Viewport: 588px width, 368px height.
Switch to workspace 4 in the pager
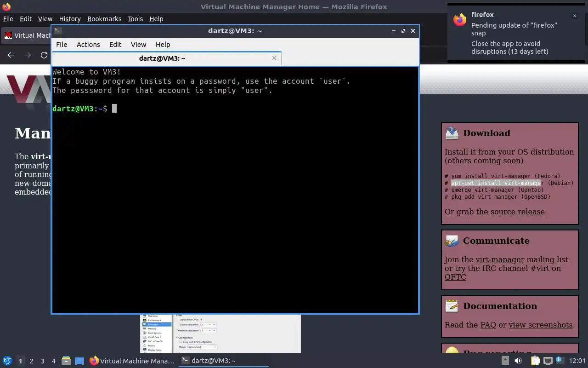point(53,361)
